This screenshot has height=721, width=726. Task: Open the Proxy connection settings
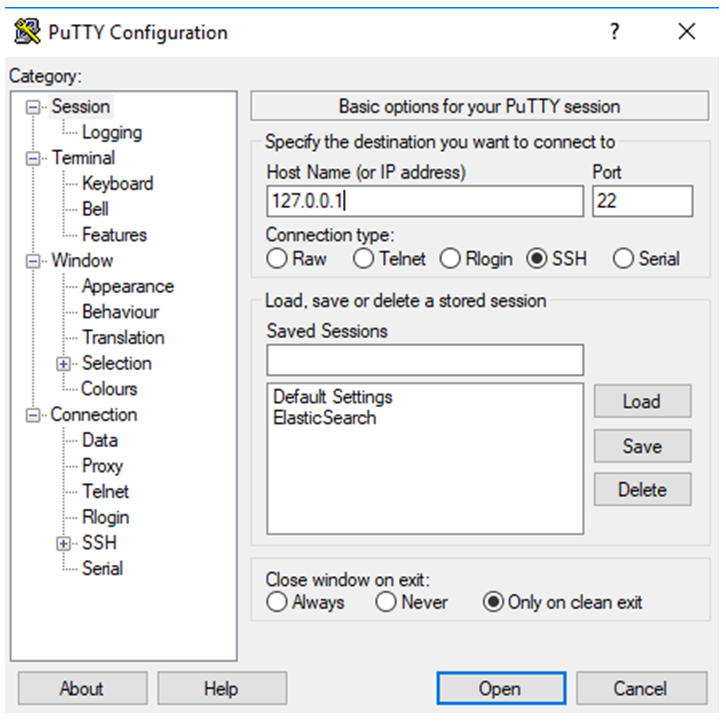point(102,466)
